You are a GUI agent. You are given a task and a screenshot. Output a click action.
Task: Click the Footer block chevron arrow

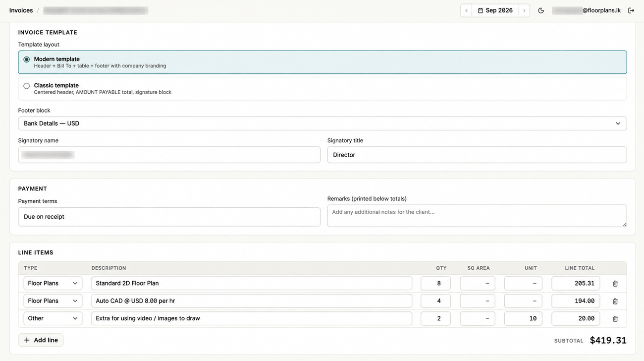coord(618,123)
